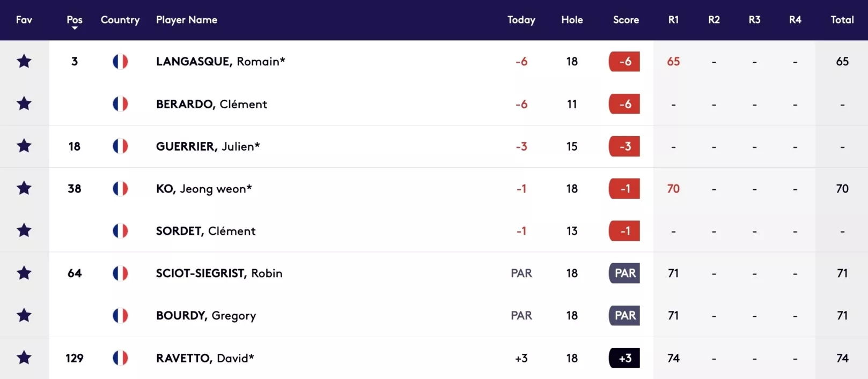
Task: Click the red -6 score badge for BERARDO
Action: coord(624,104)
